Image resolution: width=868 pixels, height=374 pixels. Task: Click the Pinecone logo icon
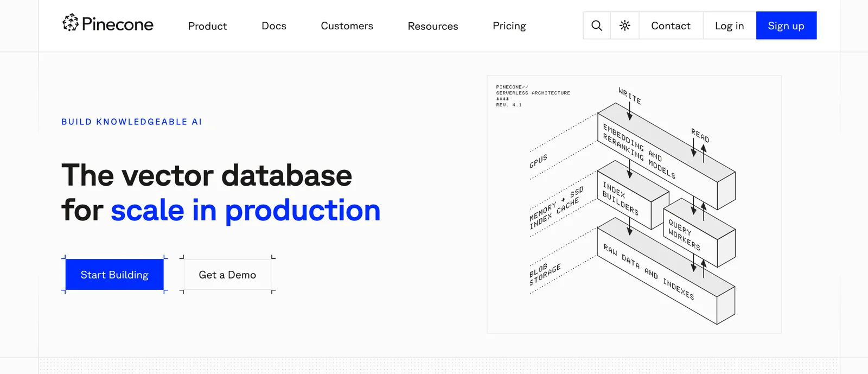71,23
